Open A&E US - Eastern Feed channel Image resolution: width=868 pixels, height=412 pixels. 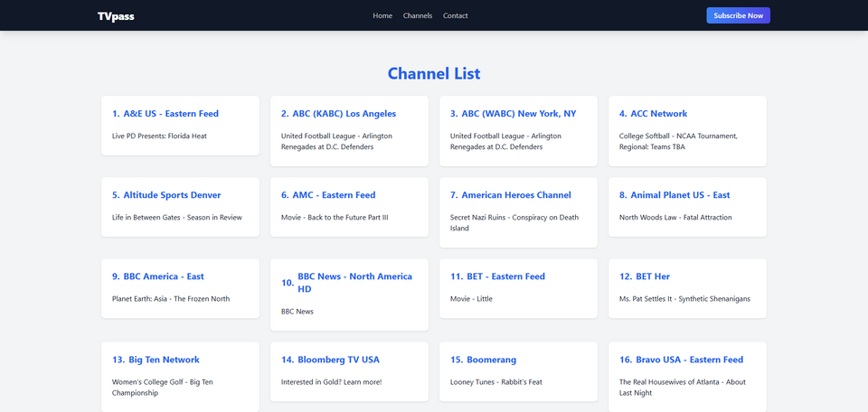171,113
